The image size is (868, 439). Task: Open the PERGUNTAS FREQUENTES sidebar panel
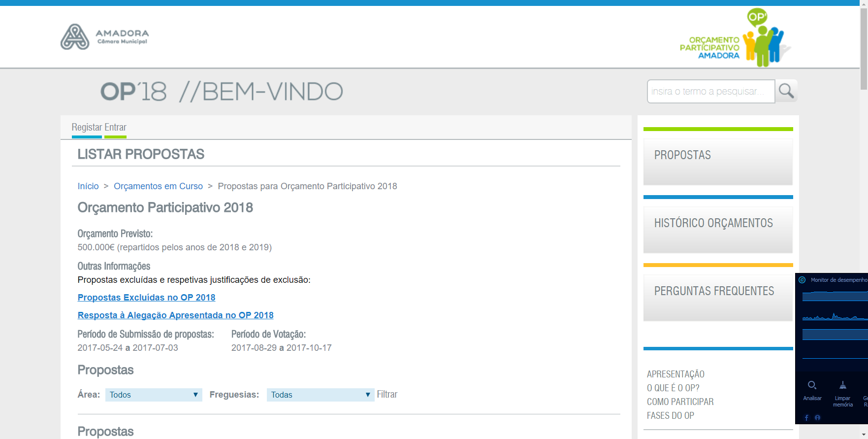(x=718, y=297)
